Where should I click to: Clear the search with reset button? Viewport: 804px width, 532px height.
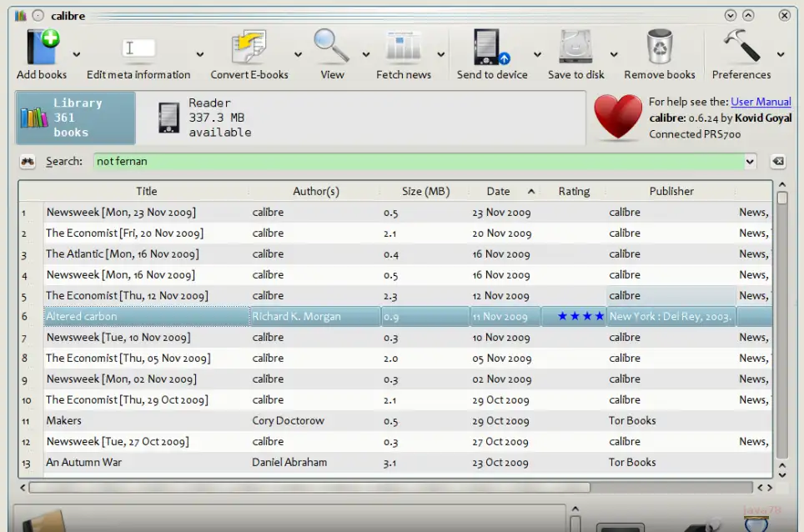point(777,162)
